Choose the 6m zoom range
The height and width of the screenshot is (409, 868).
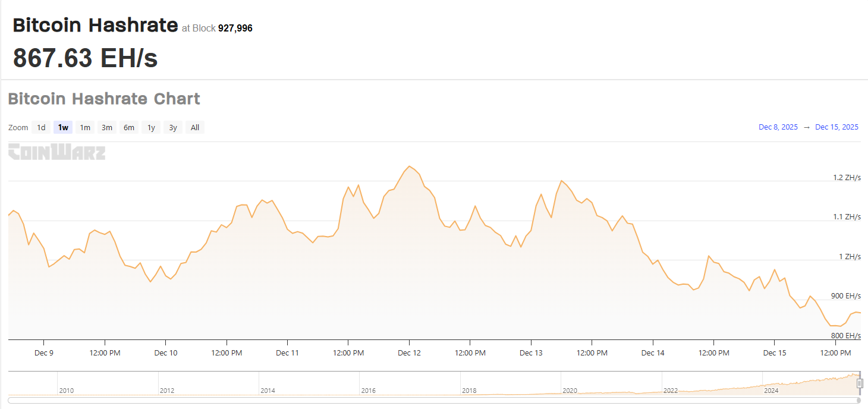(129, 127)
